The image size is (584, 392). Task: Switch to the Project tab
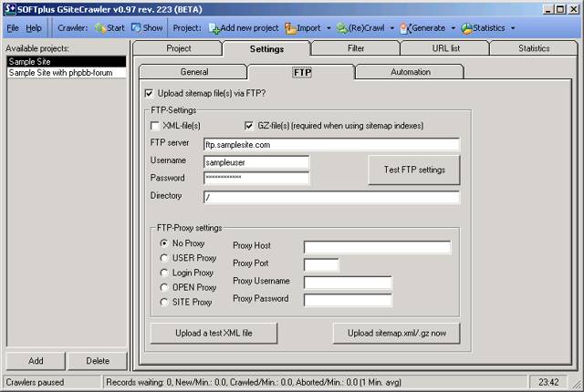179,48
